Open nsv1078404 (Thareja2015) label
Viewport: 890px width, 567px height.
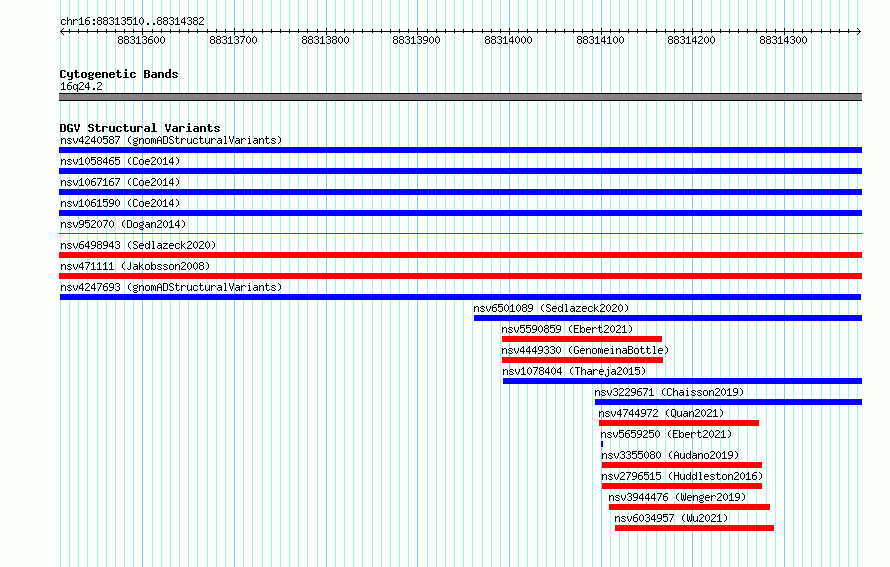(x=574, y=371)
